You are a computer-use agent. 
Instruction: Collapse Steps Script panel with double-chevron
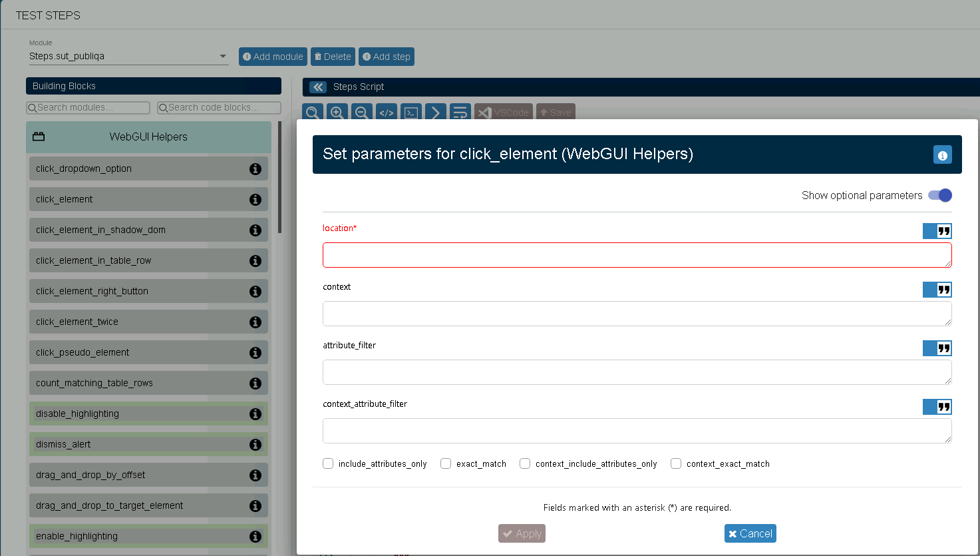tap(318, 87)
